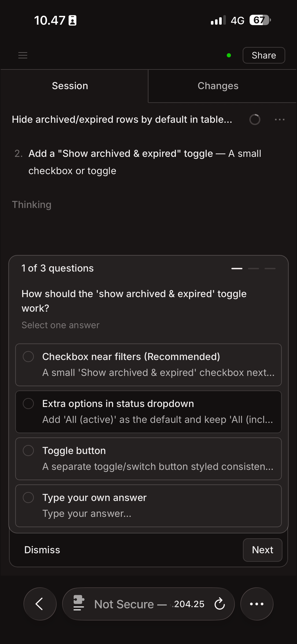Pick the 'Toggle button' radio option
Image resolution: width=297 pixels, height=644 pixels.
click(28, 451)
